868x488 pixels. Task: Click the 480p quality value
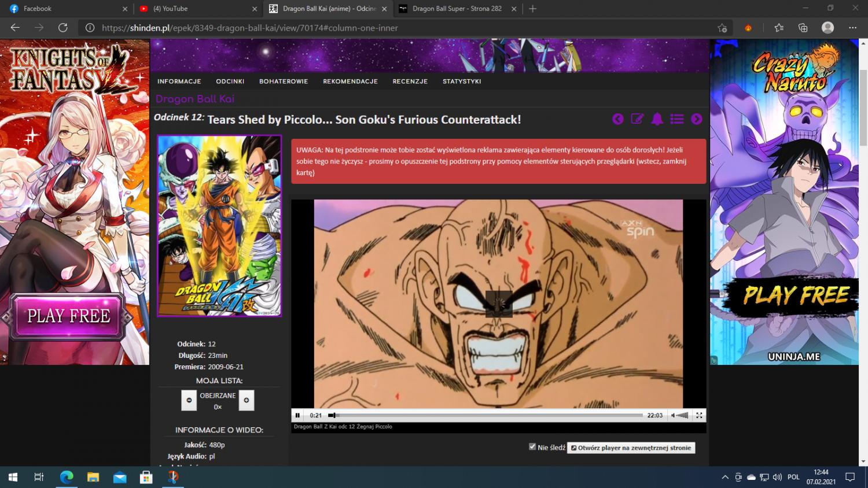217,445
